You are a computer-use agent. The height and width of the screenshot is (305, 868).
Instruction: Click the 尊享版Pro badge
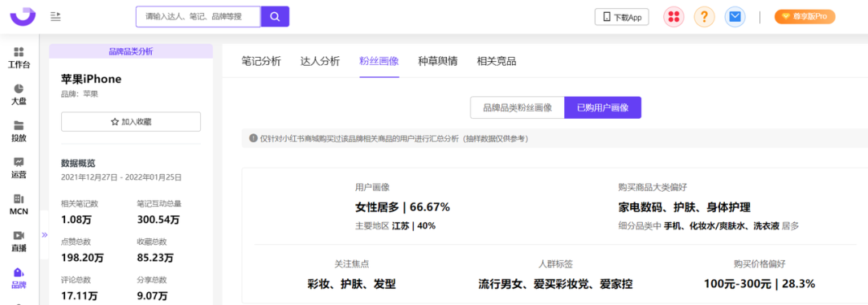coord(805,17)
